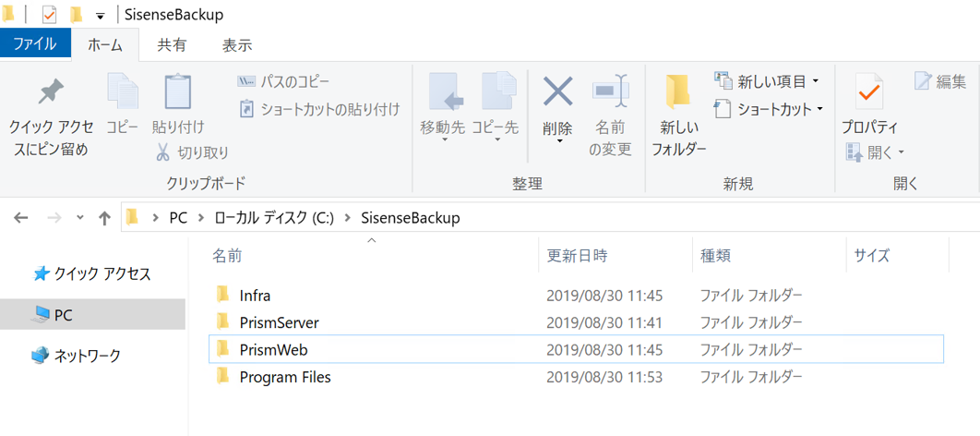
Task: Click the folder icon in the address bar
Action: 132,217
